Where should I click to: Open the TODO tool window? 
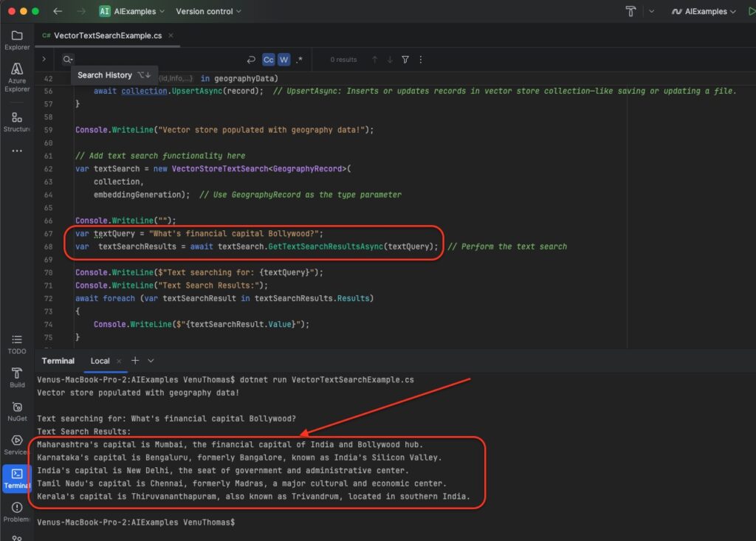[x=16, y=343]
